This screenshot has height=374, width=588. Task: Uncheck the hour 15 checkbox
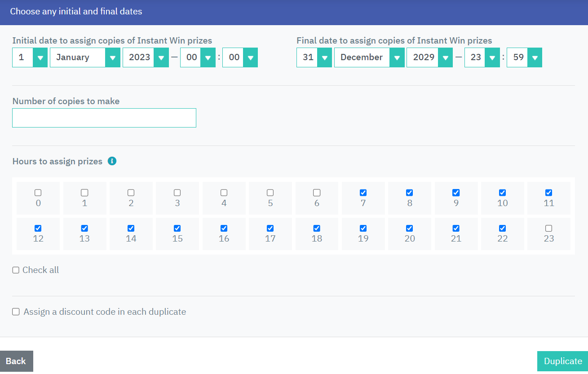coord(177,228)
